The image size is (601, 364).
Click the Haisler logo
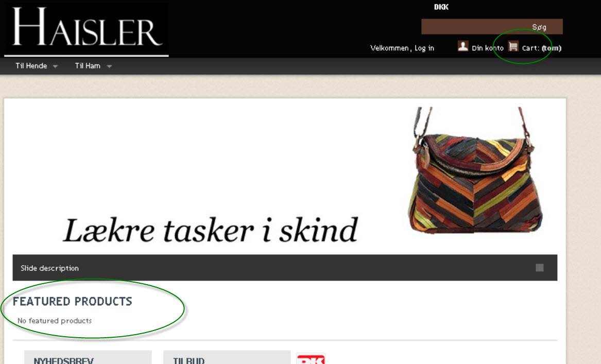87,29
